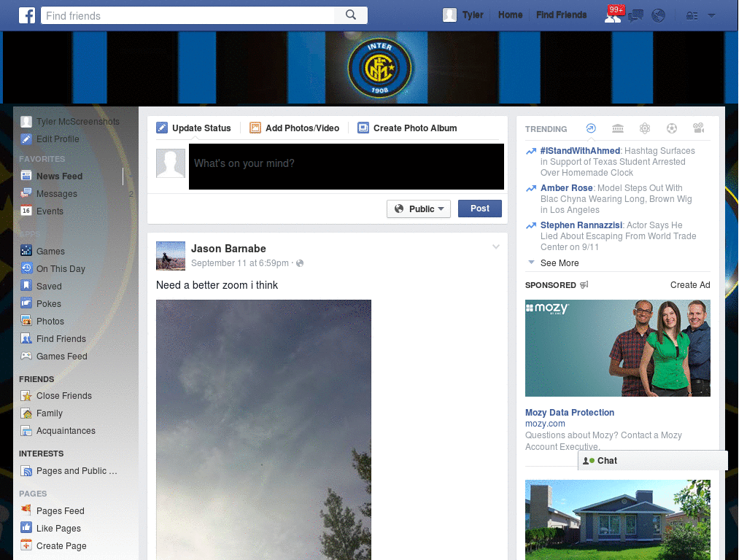Open the Facebook home logo icon
The width and height of the screenshot is (747, 560).
27,15
